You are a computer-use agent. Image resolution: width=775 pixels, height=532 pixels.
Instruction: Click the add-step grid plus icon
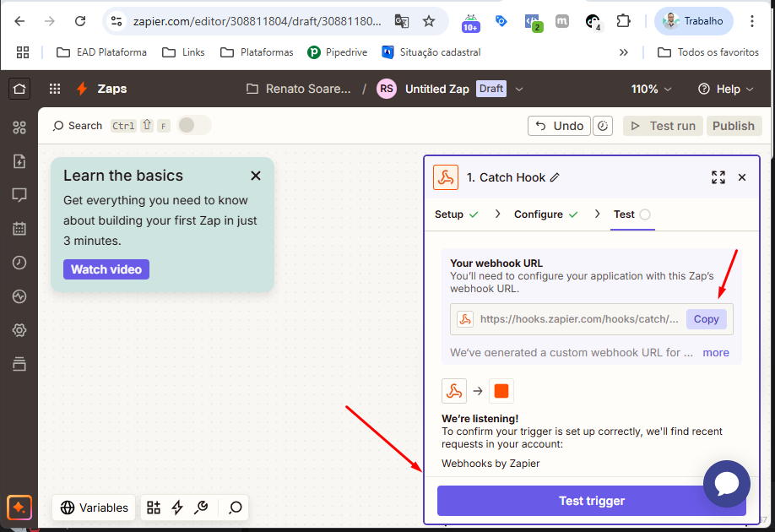click(x=154, y=508)
